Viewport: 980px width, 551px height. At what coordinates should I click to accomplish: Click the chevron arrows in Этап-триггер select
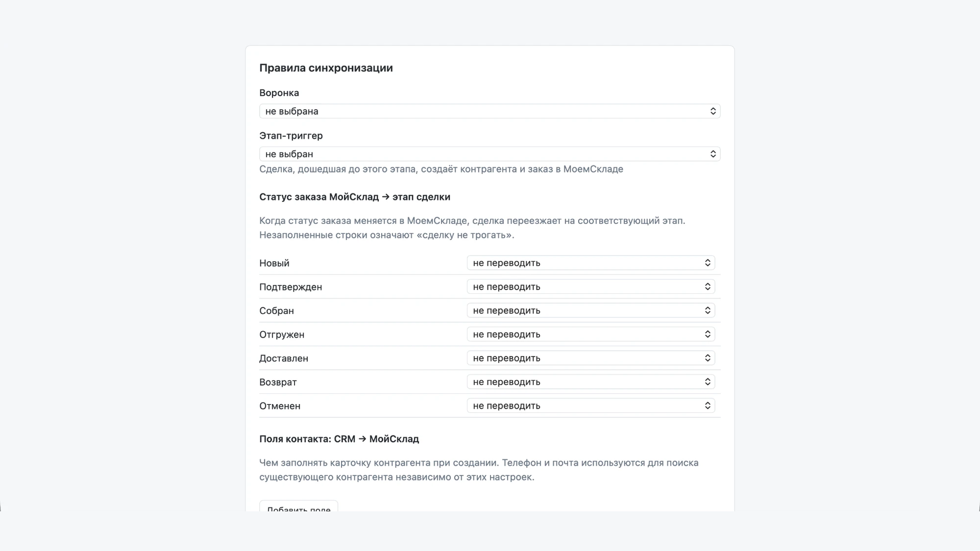pos(713,154)
